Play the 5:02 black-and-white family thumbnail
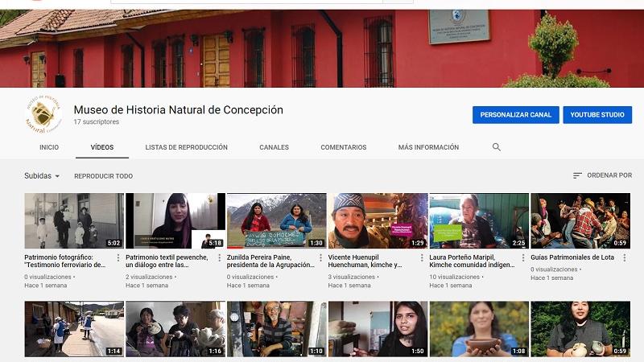644x362 pixels. click(x=74, y=220)
